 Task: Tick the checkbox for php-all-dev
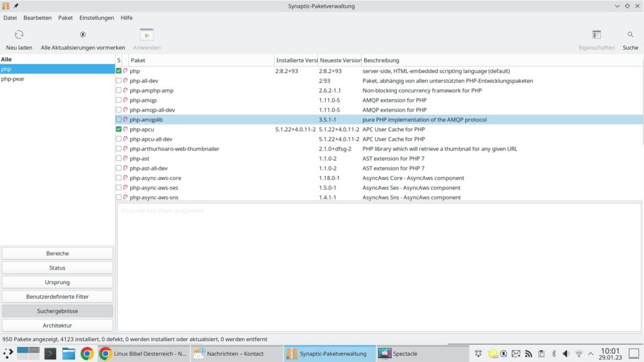pos(119,81)
